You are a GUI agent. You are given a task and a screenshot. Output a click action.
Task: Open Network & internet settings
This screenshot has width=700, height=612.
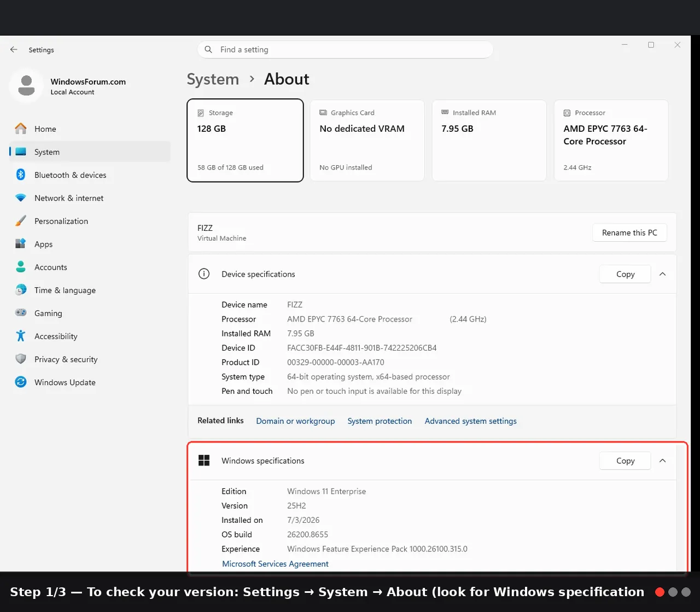click(90, 198)
